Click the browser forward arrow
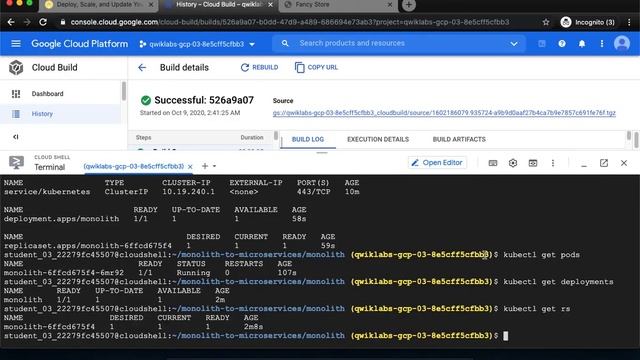Viewport: 640px width, 360px height. pyautogui.click(x=27, y=22)
